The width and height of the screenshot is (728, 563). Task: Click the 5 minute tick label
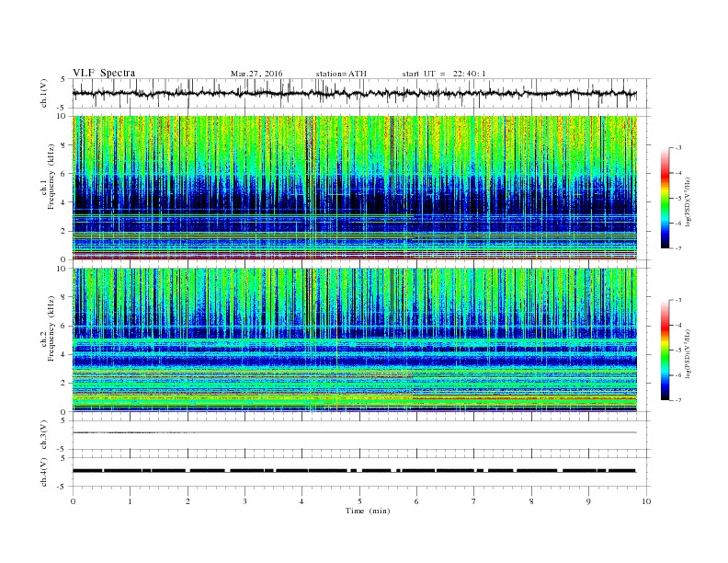[x=359, y=501]
